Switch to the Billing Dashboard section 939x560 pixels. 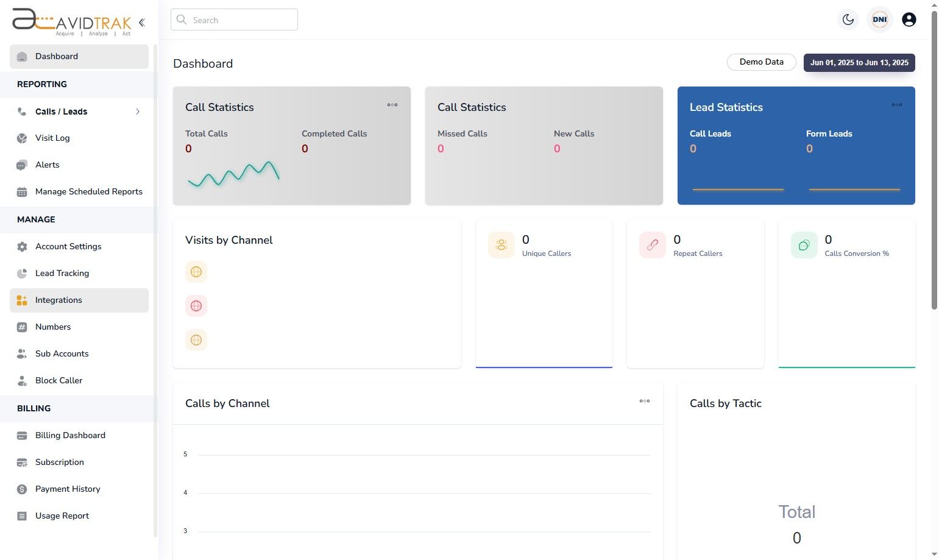pyautogui.click(x=70, y=435)
